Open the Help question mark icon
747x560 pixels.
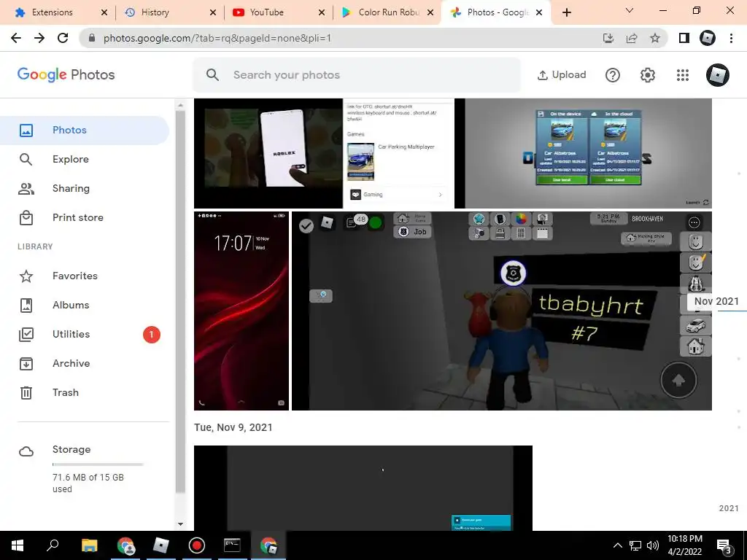click(613, 75)
